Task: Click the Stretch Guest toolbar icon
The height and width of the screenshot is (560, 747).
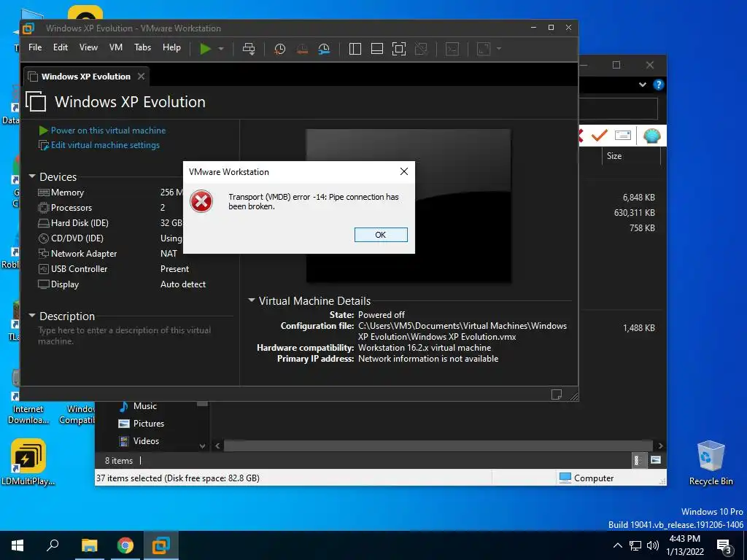Action: pyautogui.click(x=484, y=49)
